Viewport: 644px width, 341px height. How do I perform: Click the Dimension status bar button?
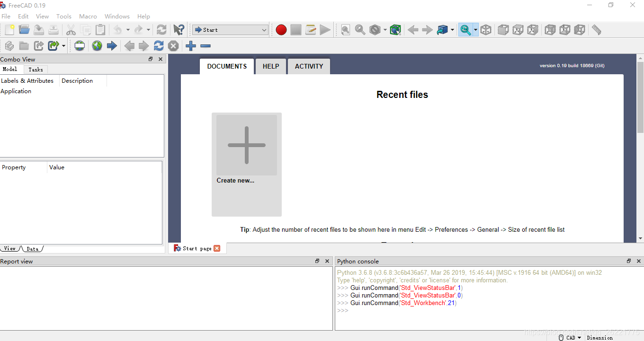[599, 338]
